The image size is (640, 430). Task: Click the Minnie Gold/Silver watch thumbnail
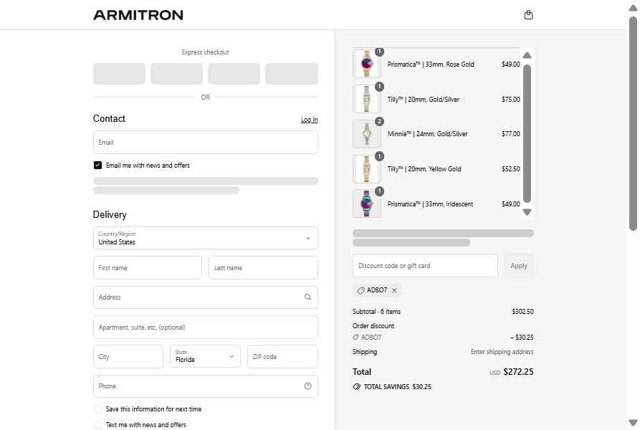[367, 133]
